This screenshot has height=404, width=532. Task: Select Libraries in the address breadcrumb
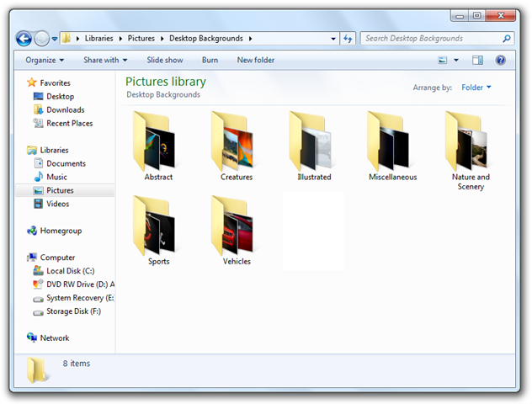(x=98, y=39)
